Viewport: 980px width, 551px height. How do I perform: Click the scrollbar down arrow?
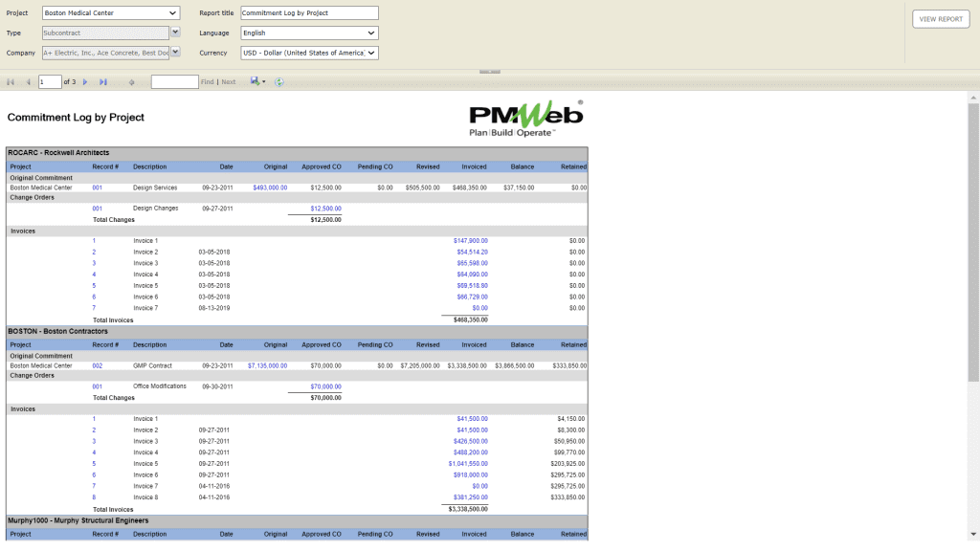tap(973, 535)
